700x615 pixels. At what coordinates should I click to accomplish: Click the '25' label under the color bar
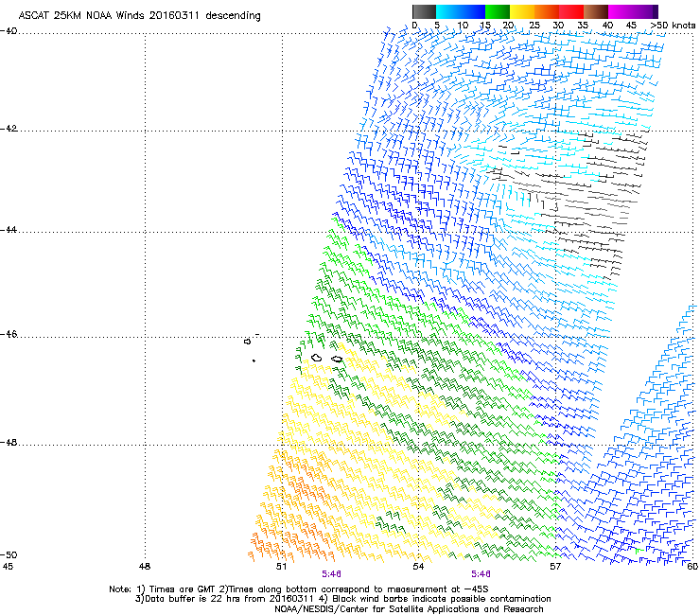tap(534, 26)
